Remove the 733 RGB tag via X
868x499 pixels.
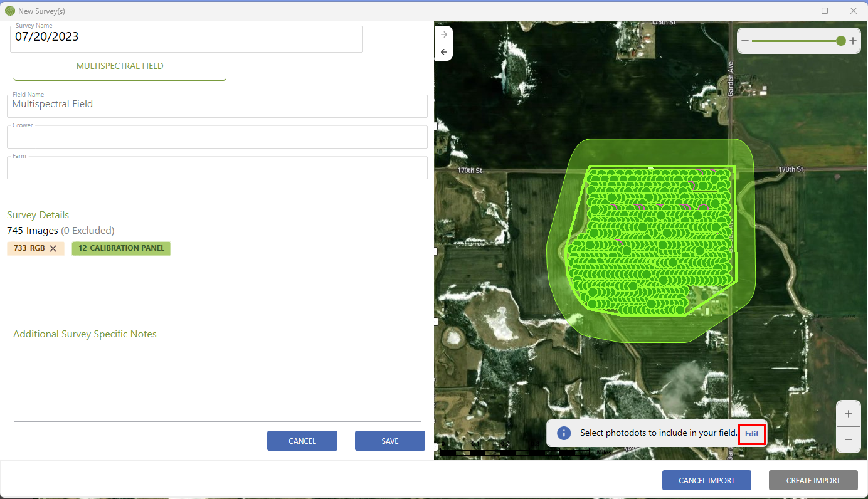point(53,249)
